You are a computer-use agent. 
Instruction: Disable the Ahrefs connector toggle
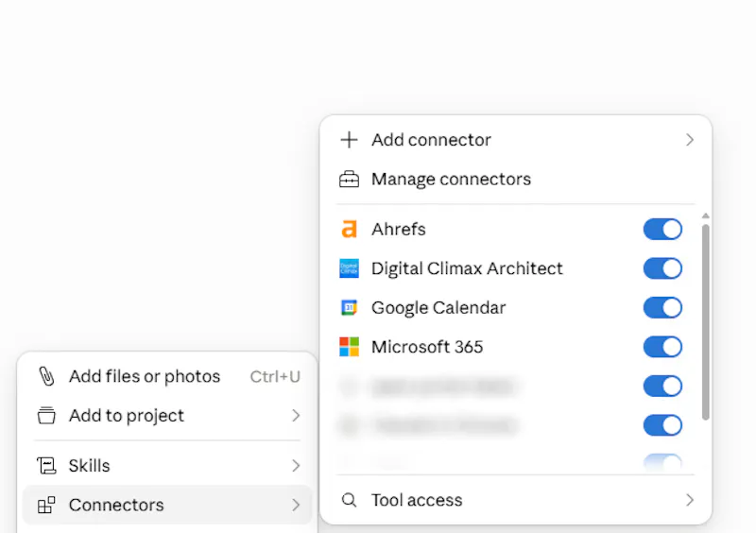[x=662, y=229]
